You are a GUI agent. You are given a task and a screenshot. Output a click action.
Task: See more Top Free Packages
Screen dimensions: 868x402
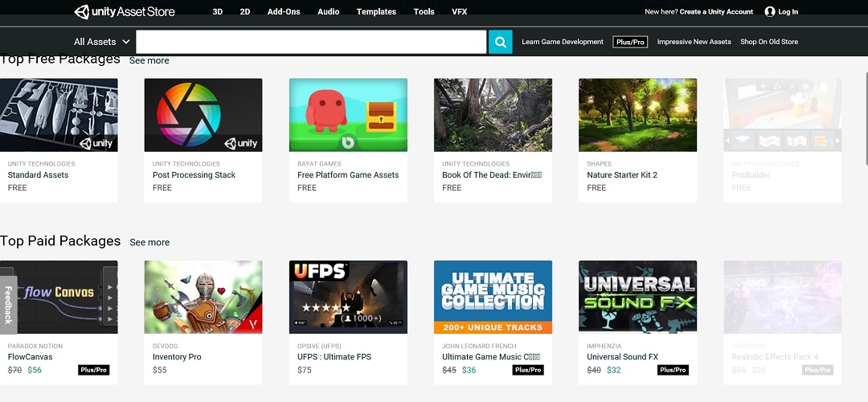(x=149, y=60)
